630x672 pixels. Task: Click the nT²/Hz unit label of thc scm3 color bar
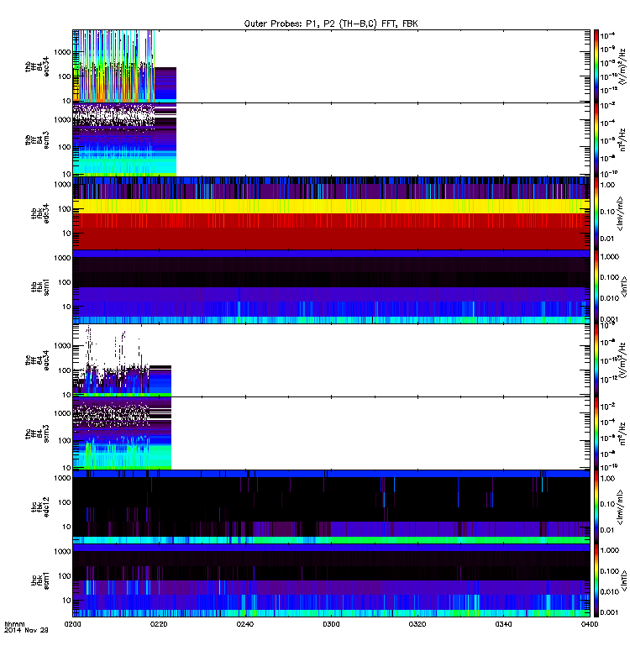(622, 433)
